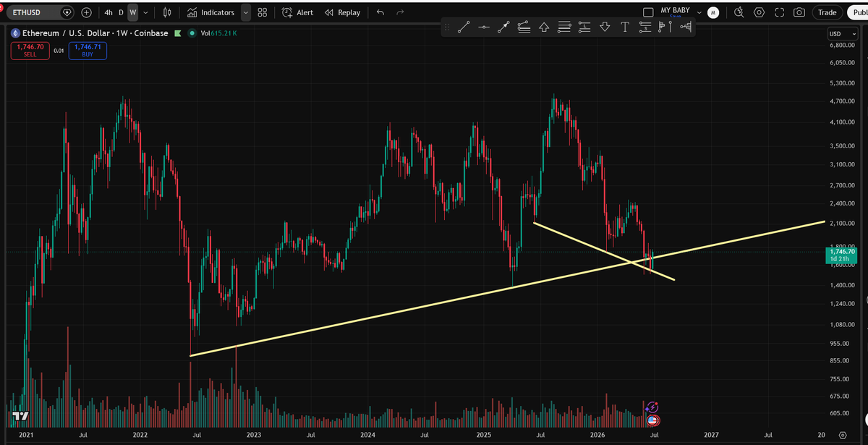Select the W weekly timeframe

click(x=132, y=12)
